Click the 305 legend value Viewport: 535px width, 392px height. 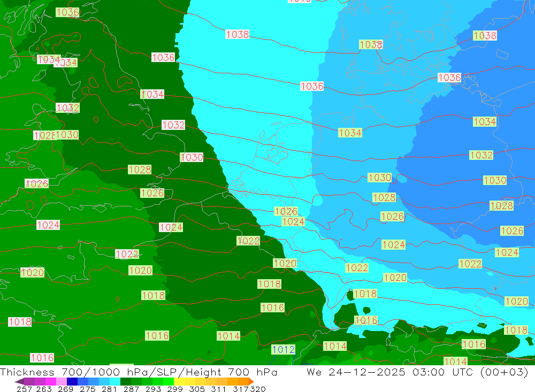196,389
